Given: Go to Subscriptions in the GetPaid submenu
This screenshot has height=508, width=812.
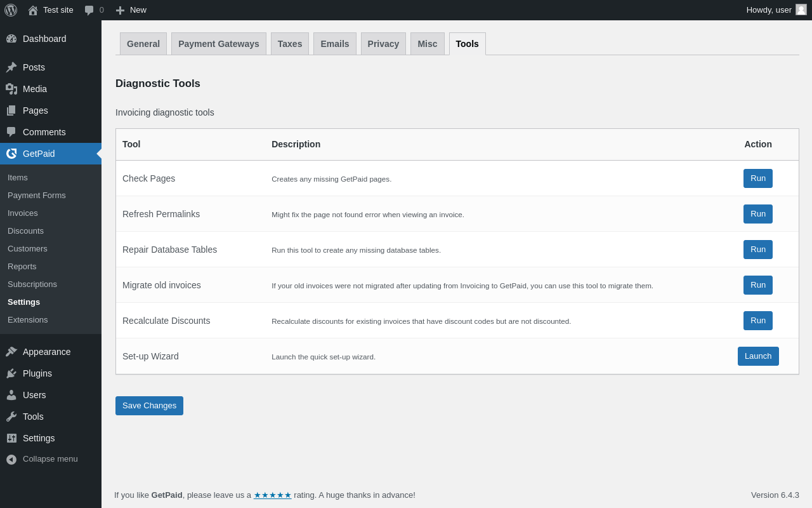Looking at the screenshot, I should tap(32, 284).
